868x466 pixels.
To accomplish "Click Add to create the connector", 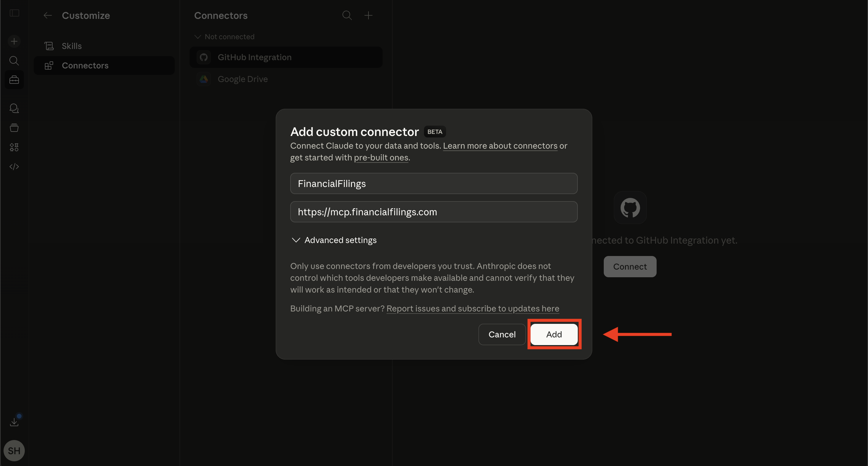I will coord(554,334).
